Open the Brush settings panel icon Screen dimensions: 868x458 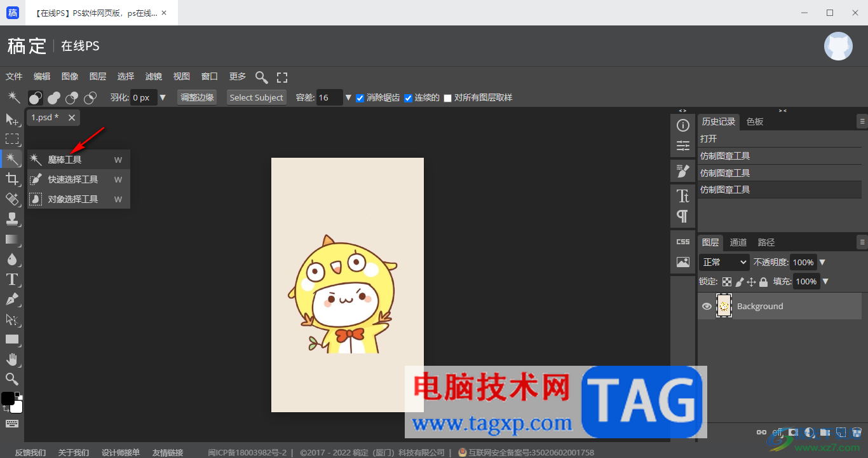(x=683, y=170)
